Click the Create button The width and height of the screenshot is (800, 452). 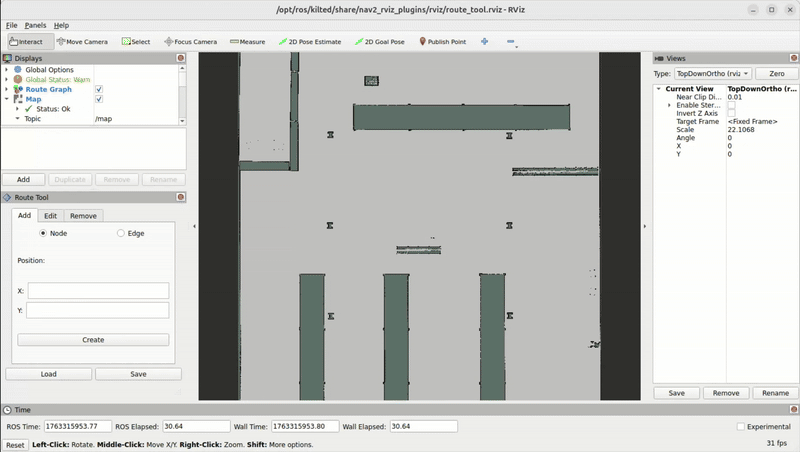pyautogui.click(x=93, y=340)
